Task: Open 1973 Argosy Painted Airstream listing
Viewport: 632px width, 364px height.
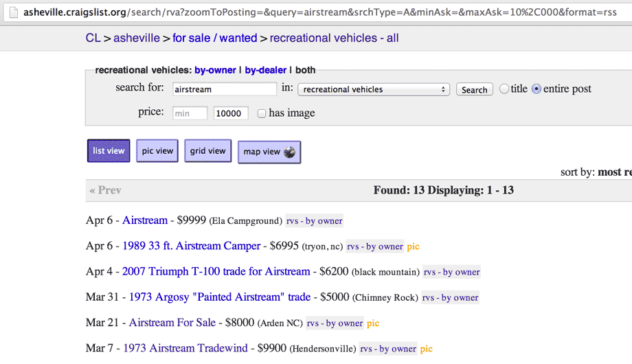Action: click(220, 297)
